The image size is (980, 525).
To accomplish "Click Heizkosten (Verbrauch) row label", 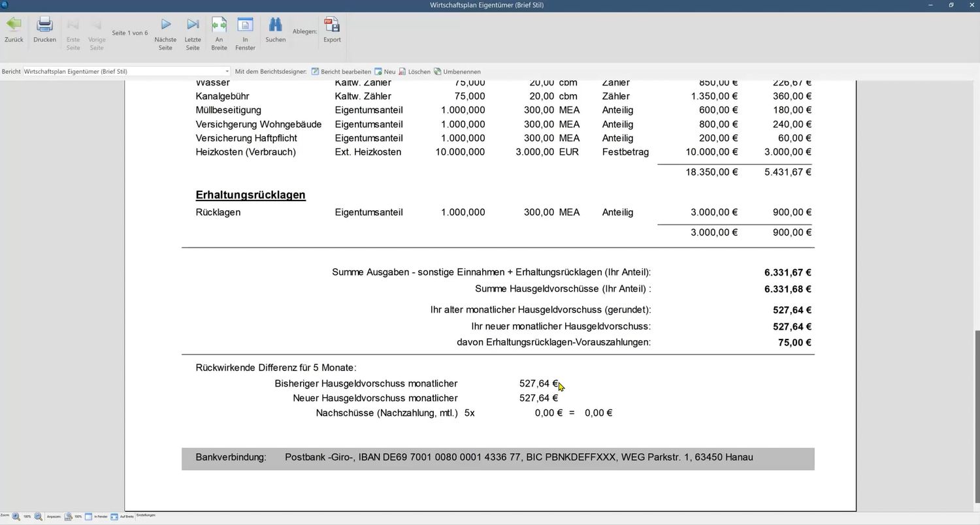I will coord(246,152).
